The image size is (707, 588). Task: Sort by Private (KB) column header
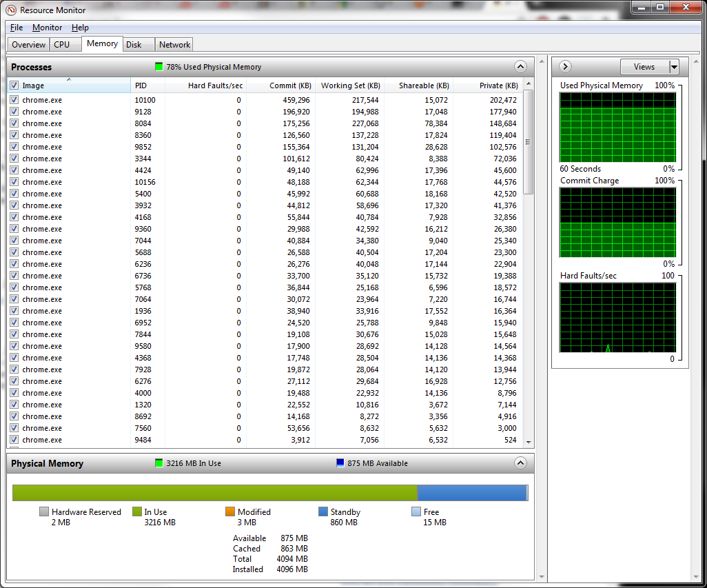(498, 85)
